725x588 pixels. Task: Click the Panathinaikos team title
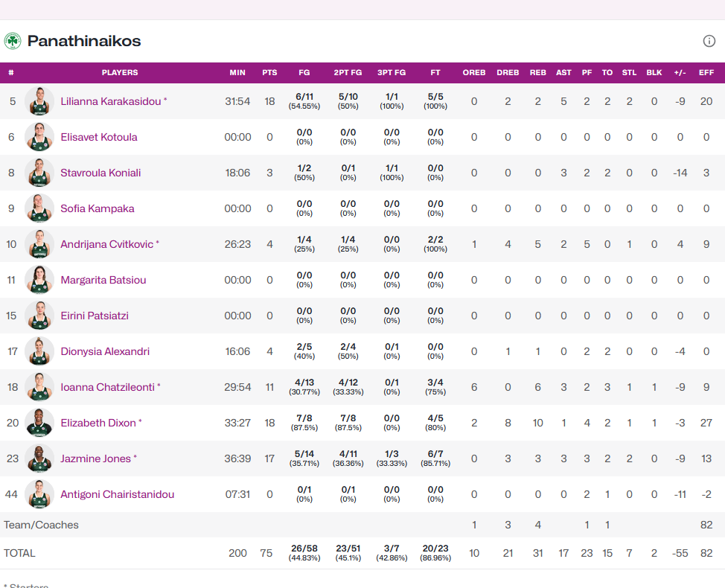pos(84,41)
